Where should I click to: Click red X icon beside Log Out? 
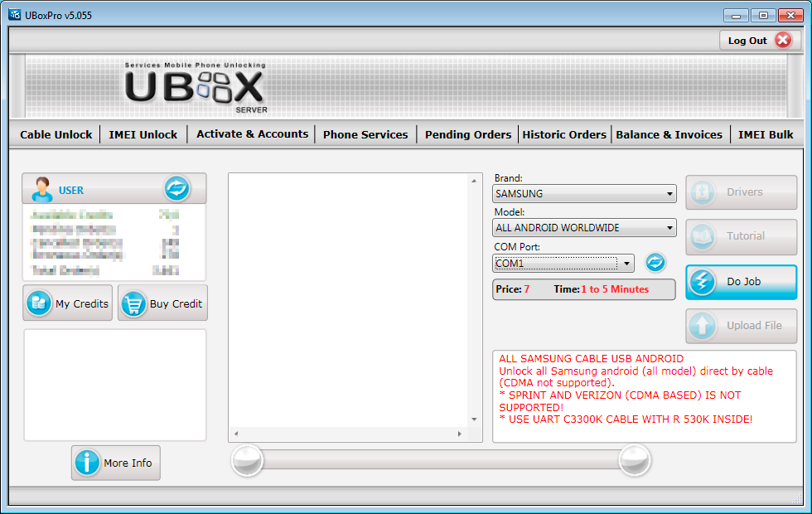(x=784, y=41)
